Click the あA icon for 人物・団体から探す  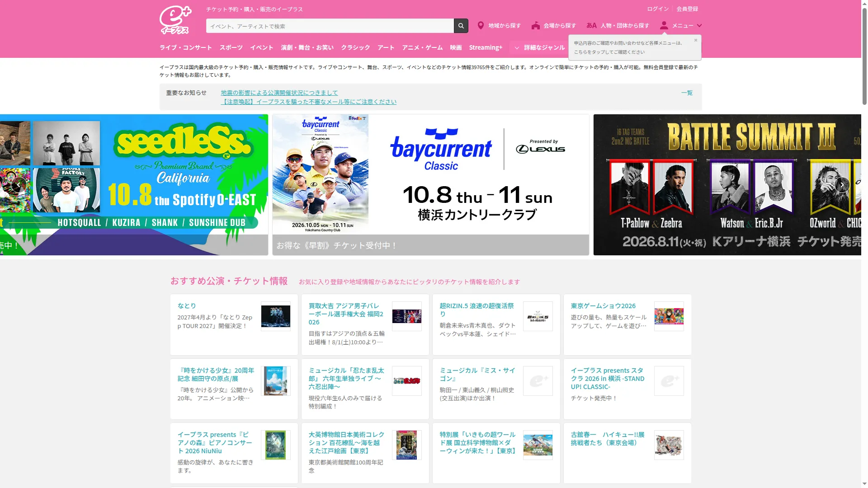[x=591, y=26]
